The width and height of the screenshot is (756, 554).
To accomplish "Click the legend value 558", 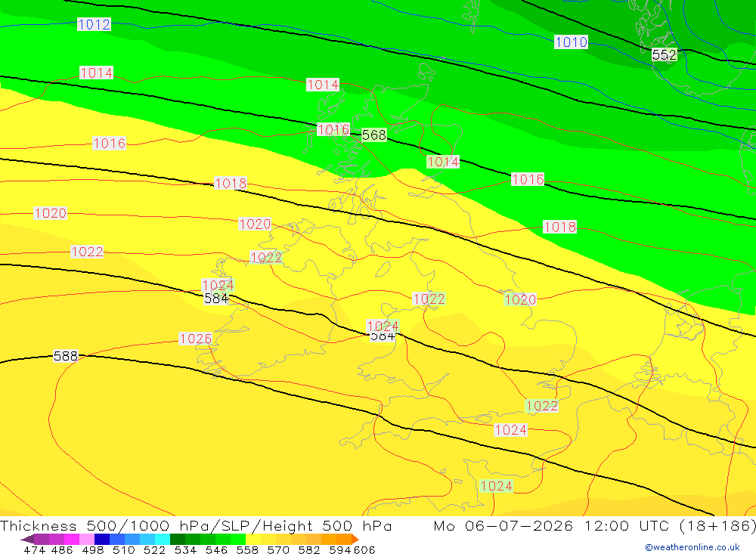I will [x=247, y=549].
